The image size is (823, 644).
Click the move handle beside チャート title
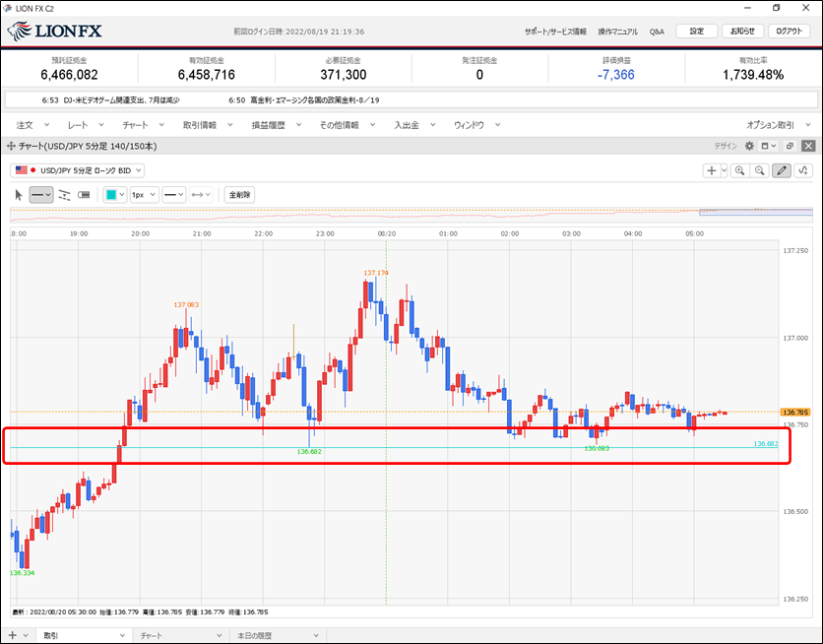point(11,146)
